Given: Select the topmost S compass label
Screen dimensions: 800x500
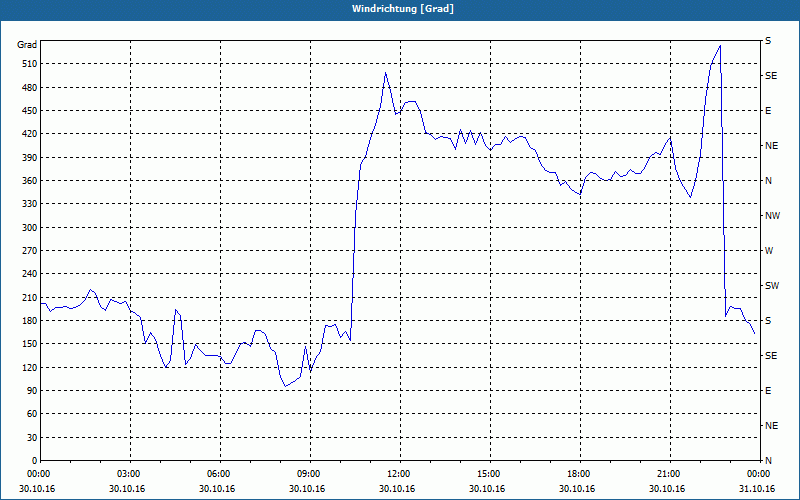Looking at the screenshot, I should tap(768, 41).
